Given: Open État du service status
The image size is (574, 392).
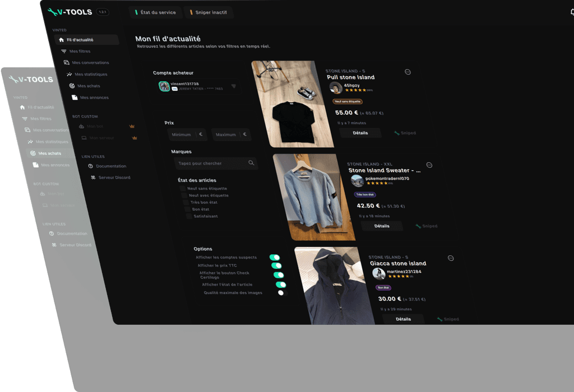Looking at the screenshot, I should pos(156,12).
